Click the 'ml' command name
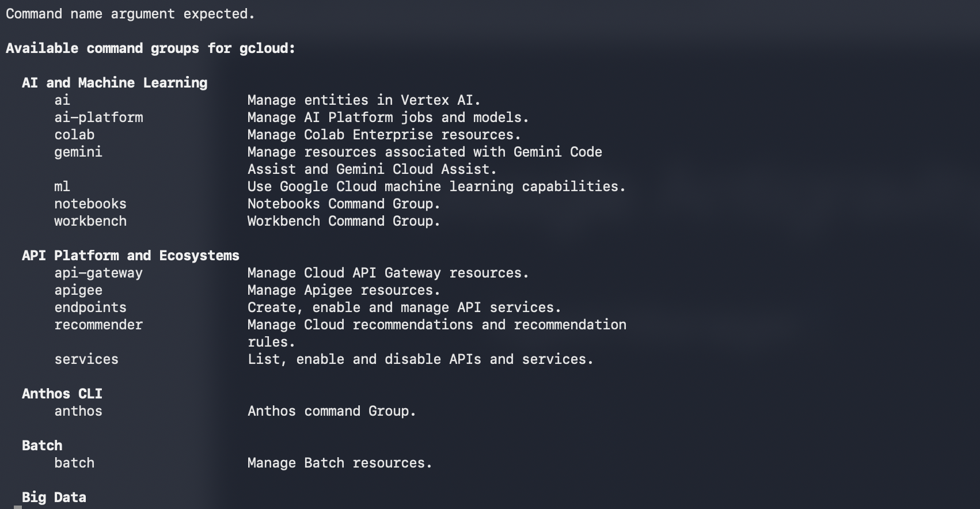The width and height of the screenshot is (980, 509). pyautogui.click(x=62, y=187)
